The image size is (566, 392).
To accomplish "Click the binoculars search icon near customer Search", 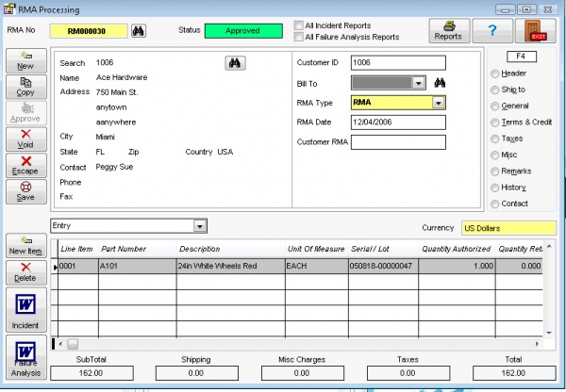I will point(236,62).
